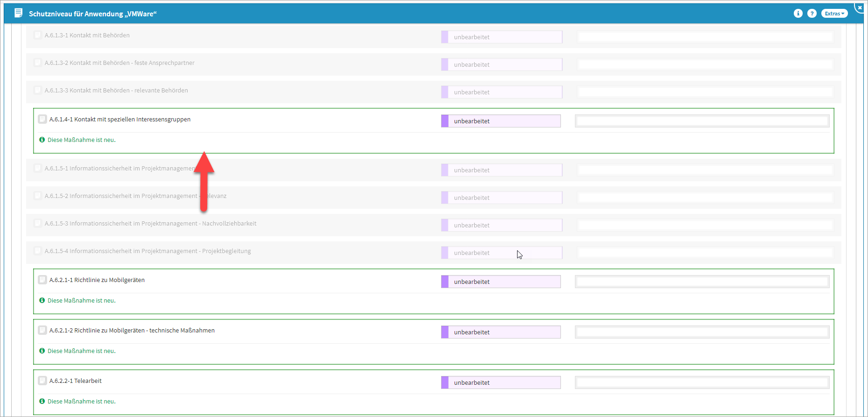Click green info icon under A.6.1.4-1
The width and height of the screenshot is (868, 417).
pyautogui.click(x=42, y=140)
